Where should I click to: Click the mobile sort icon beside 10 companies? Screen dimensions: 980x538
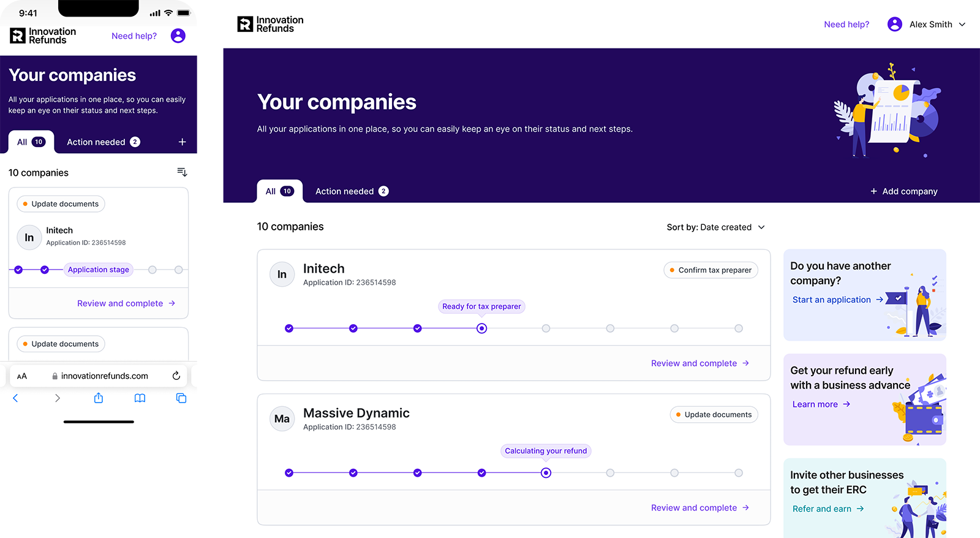pos(182,172)
